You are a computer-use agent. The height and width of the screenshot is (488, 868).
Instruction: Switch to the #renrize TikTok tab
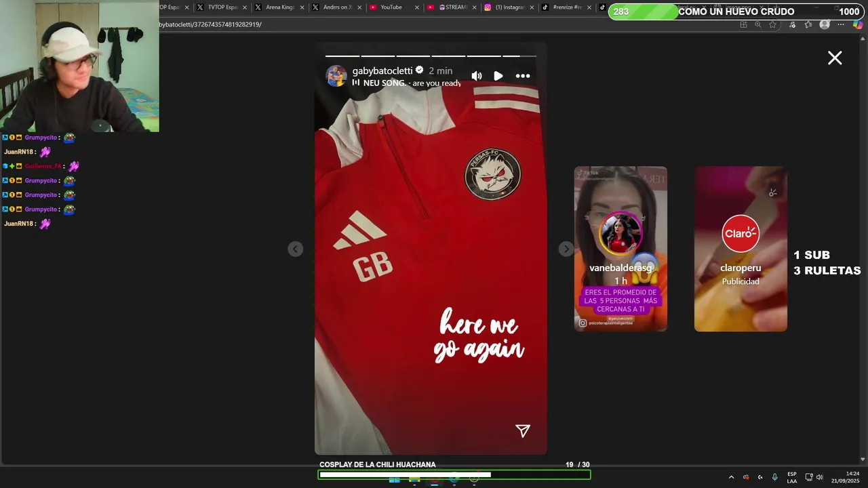tap(567, 7)
